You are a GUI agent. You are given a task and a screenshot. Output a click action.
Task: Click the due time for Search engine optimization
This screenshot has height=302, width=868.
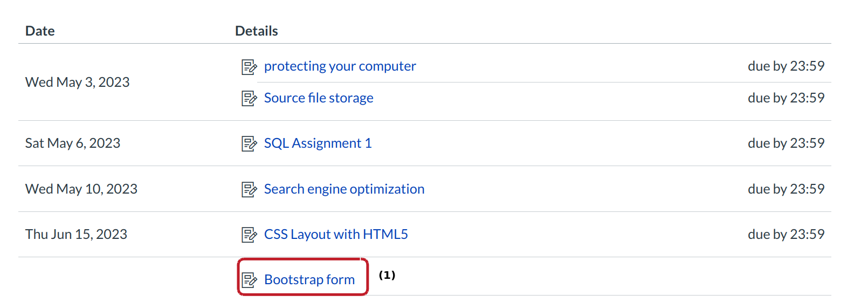[786, 189]
